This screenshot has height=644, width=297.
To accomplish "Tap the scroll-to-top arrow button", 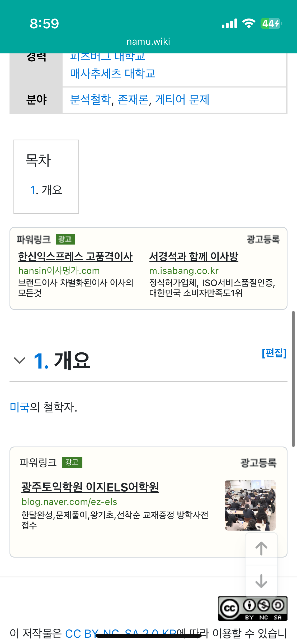I will click(261, 549).
